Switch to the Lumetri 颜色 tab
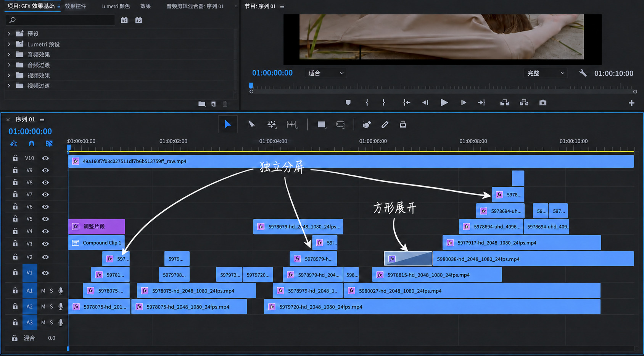The image size is (644, 356). coord(116,6)
